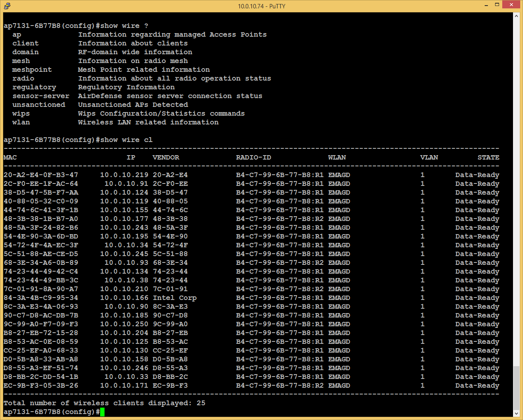Click the Data-Ready state in the 10.0.10.171 row
This screenshot has width=523, height=420.
[x=478, y=386]
